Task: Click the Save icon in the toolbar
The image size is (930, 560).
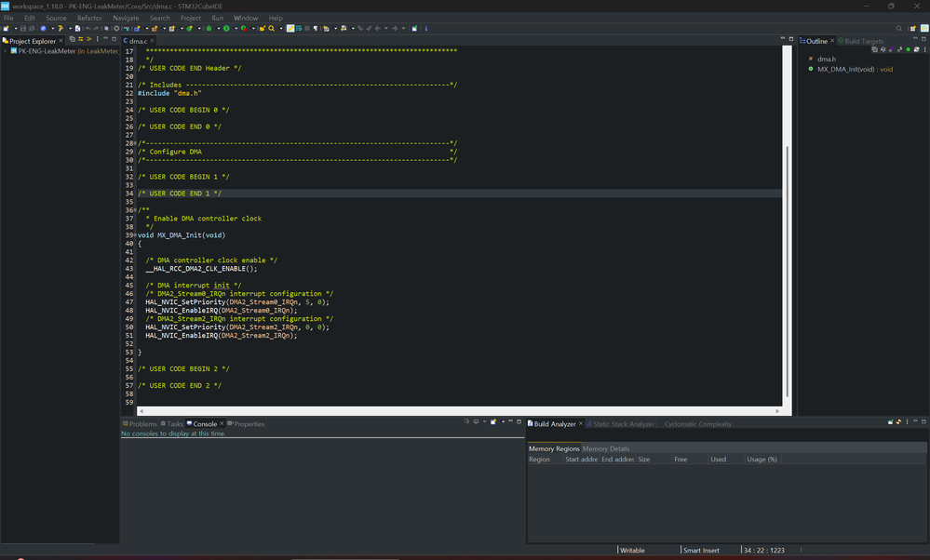Action: 22,29
